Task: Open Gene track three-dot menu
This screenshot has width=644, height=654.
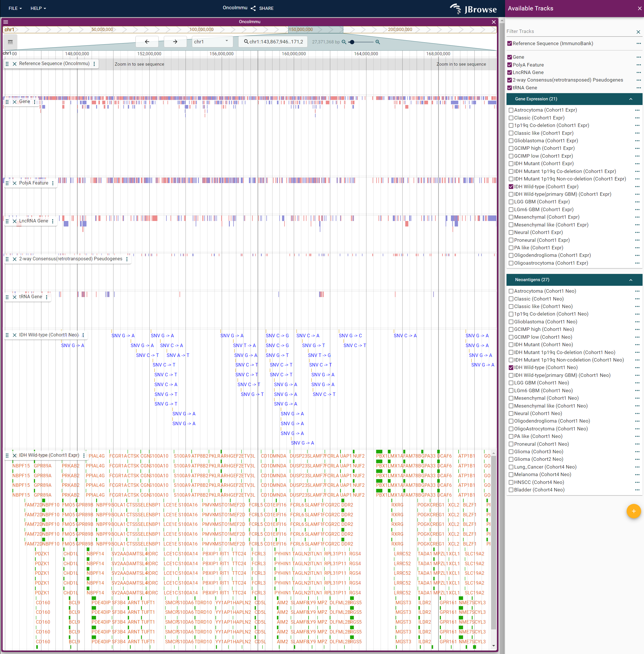Action: [34, 102]
